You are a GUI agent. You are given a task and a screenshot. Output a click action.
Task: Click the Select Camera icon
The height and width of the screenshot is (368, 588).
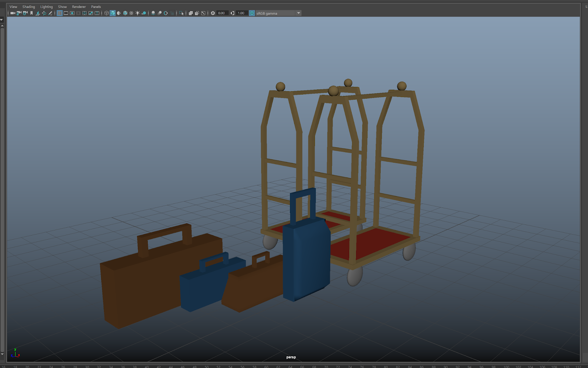click(12, 13)
